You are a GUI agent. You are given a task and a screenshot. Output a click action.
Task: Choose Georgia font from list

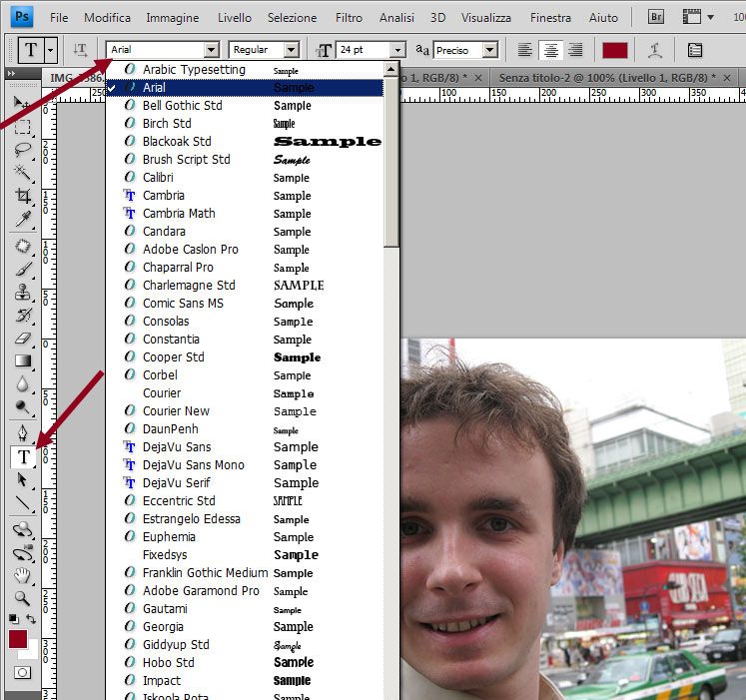[x=245, y=627]
